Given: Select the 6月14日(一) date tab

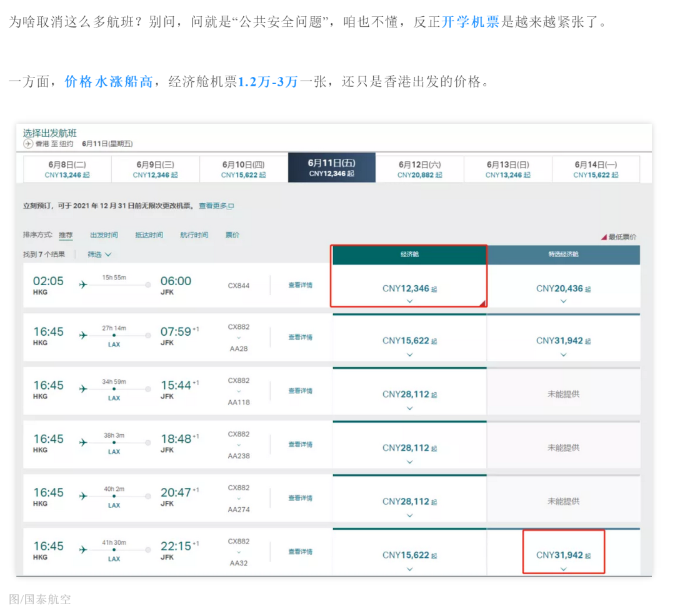Looking at the screenshot, I should coord(596,169).
